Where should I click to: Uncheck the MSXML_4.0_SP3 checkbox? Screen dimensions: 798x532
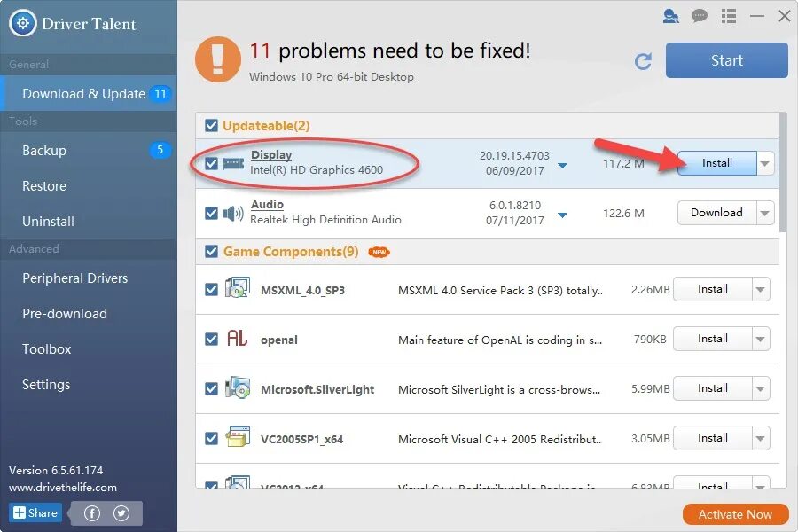click(211, 290)
